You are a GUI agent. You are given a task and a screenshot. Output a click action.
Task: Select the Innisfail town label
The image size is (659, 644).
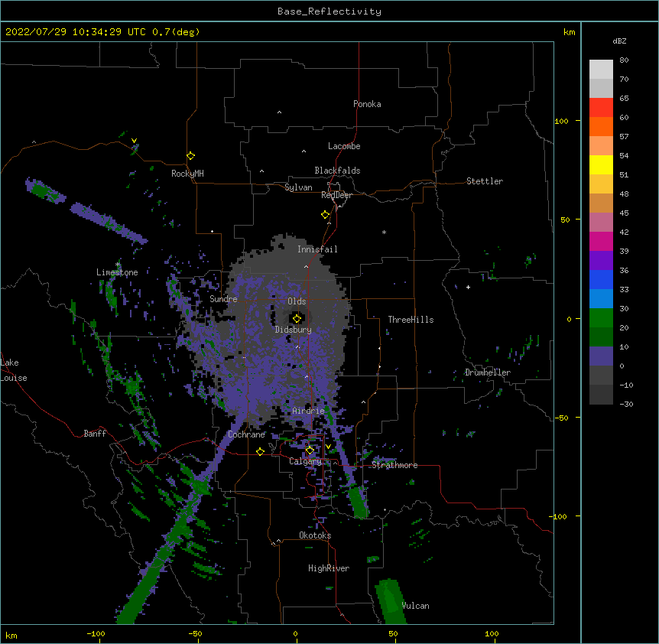tap(317, 249)
